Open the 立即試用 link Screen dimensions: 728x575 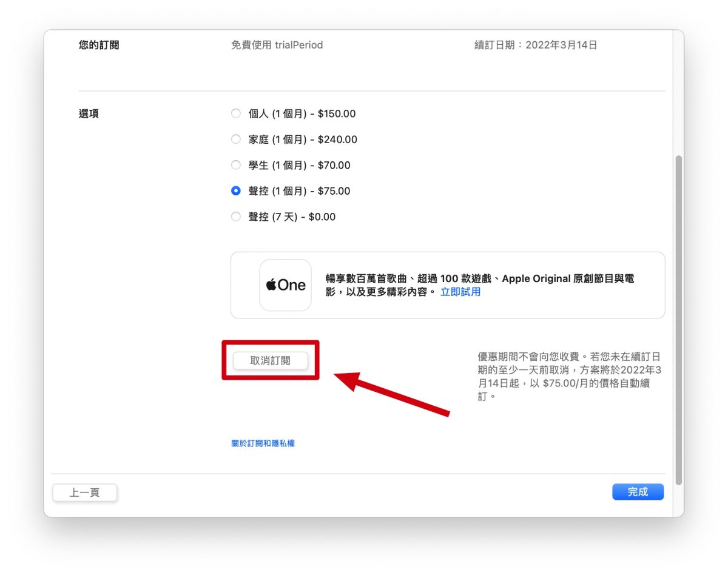[460, 292]
